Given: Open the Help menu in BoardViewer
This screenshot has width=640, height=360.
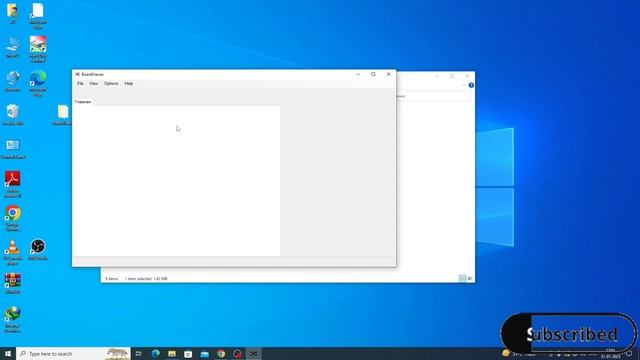Looking at the screenshot, I should (x=129, y=83).
